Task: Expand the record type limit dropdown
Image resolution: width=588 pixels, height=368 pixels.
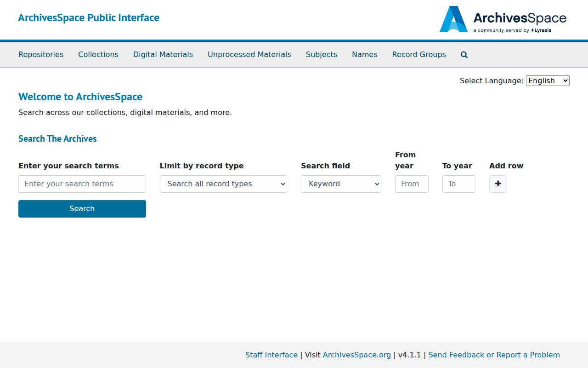Action: (223, 184)
